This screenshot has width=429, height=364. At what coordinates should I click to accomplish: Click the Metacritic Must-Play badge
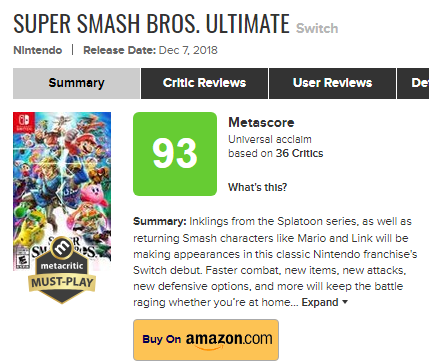coord(62,270)
